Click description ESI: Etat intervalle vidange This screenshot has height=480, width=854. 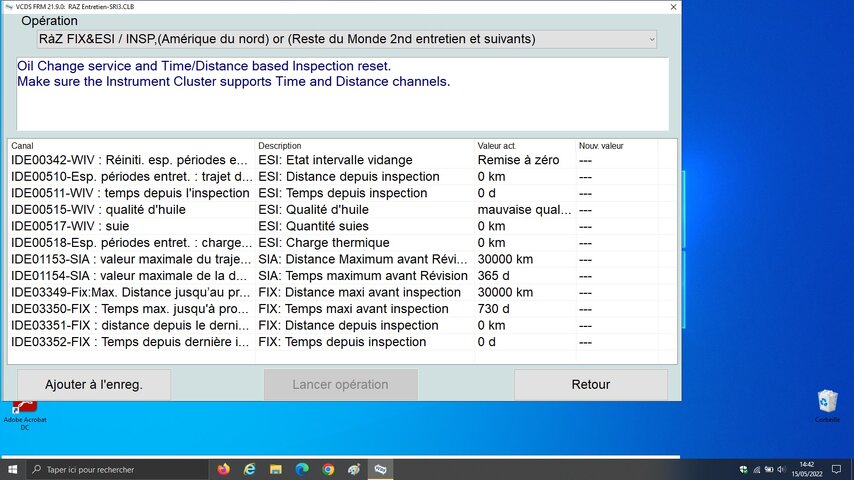pyautogui.click(x=335, y=160)
